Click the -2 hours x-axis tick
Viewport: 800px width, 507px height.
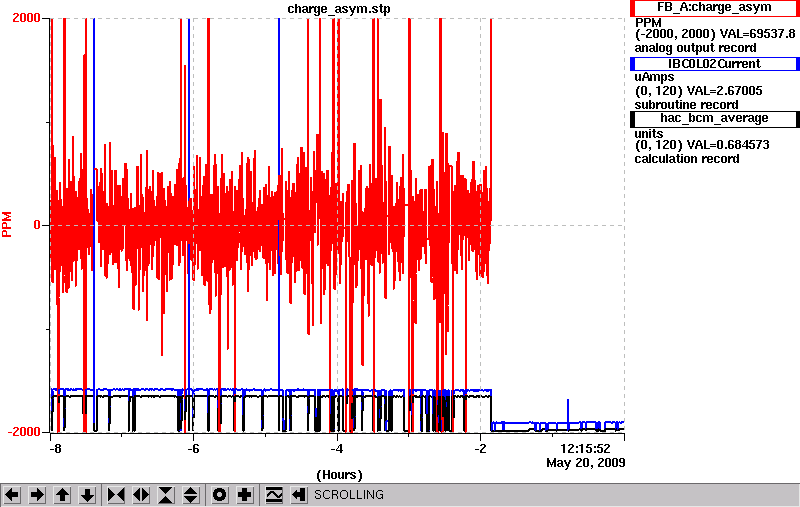pyautogui.click(x=480, y=449)
